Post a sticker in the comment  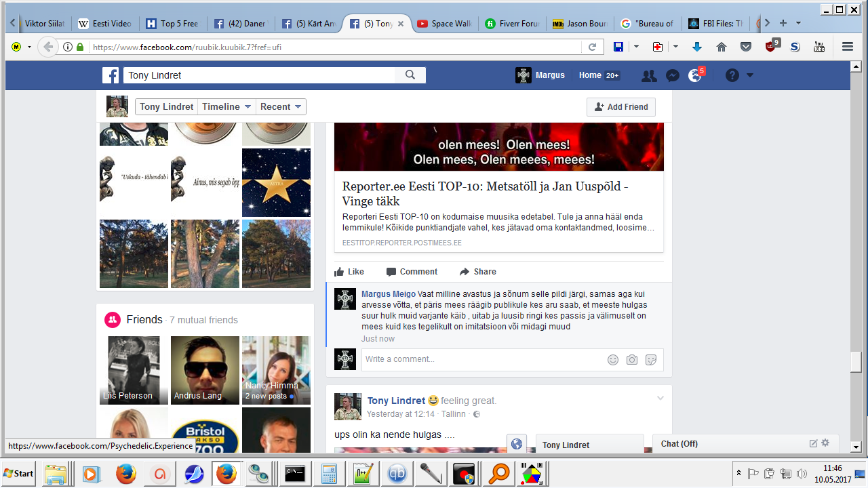click(x=651, y=360)
